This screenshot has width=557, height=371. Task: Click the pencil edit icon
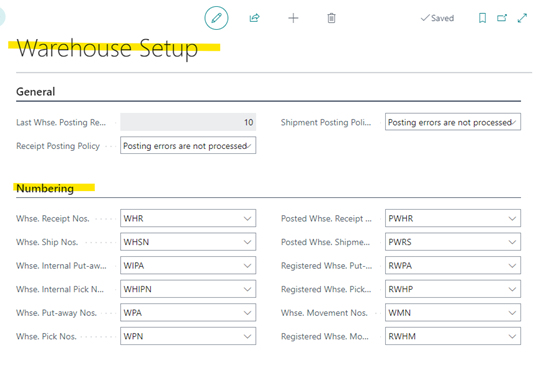click(216, 18)
